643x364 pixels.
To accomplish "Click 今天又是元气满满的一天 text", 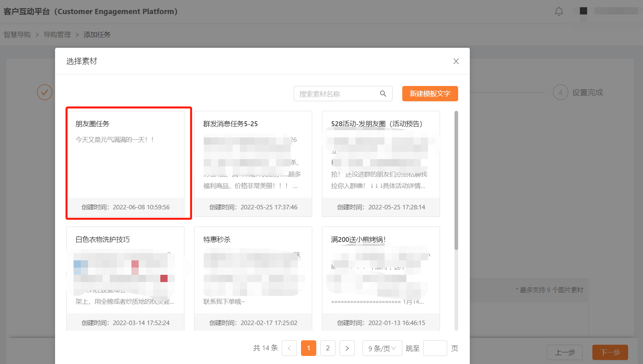I will point(115,140).
